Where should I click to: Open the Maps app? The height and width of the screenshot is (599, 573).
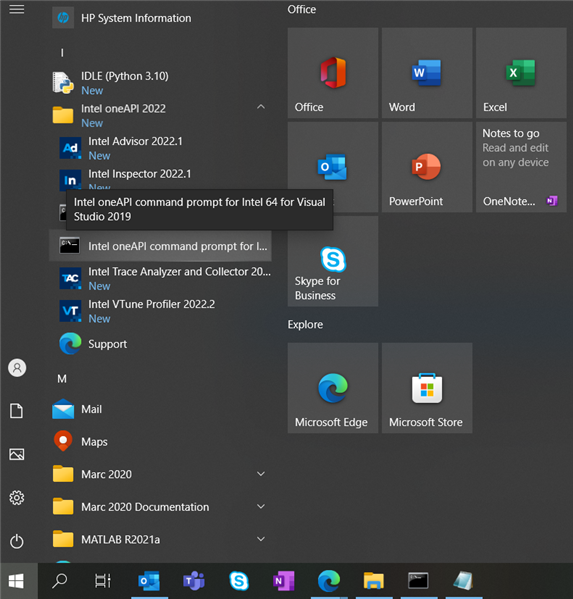point(160,442)
